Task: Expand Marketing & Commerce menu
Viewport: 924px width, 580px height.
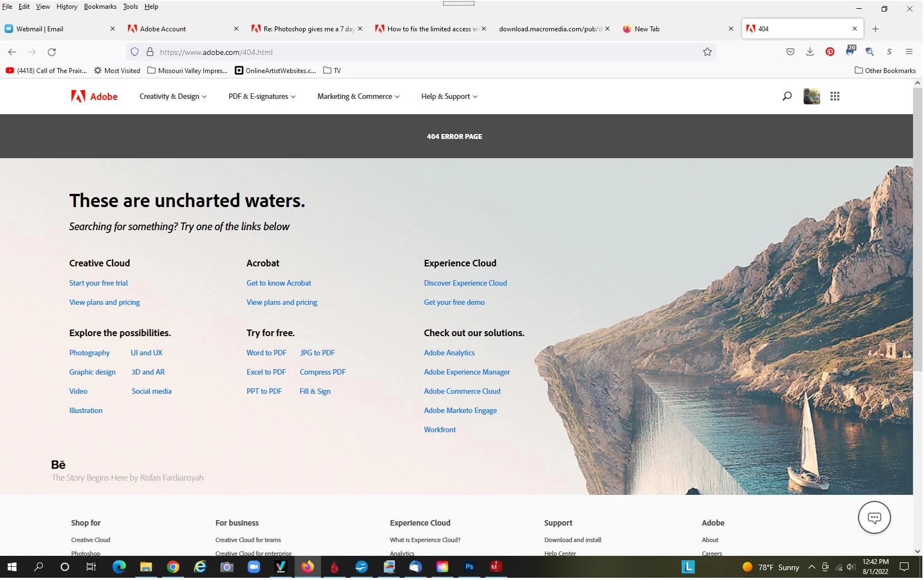Action: (x=358, y=97)
